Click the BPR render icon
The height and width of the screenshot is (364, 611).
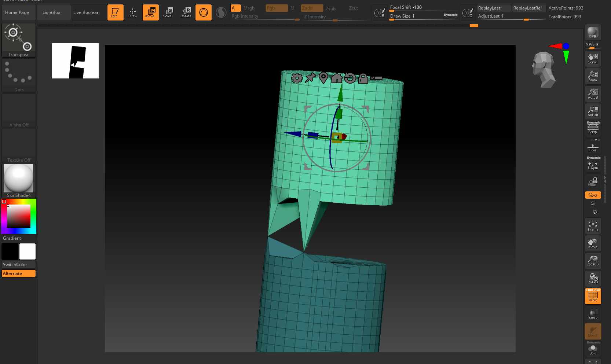tap(593, 33)
